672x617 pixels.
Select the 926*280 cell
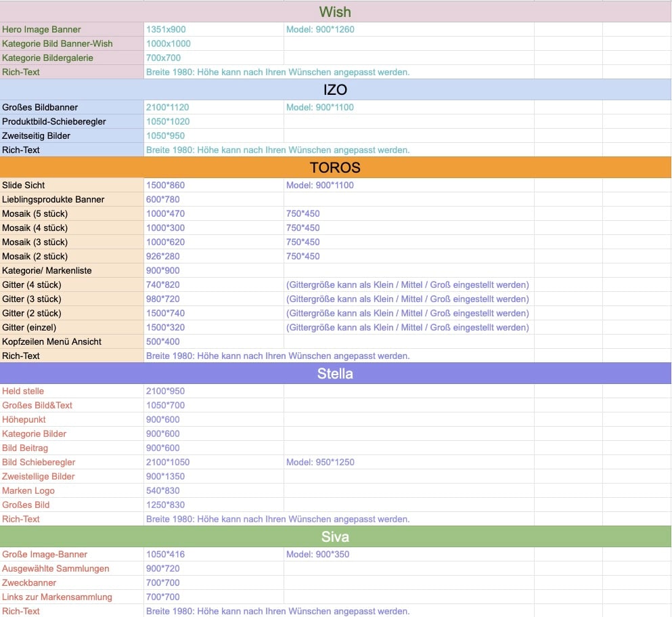point(213,256)
